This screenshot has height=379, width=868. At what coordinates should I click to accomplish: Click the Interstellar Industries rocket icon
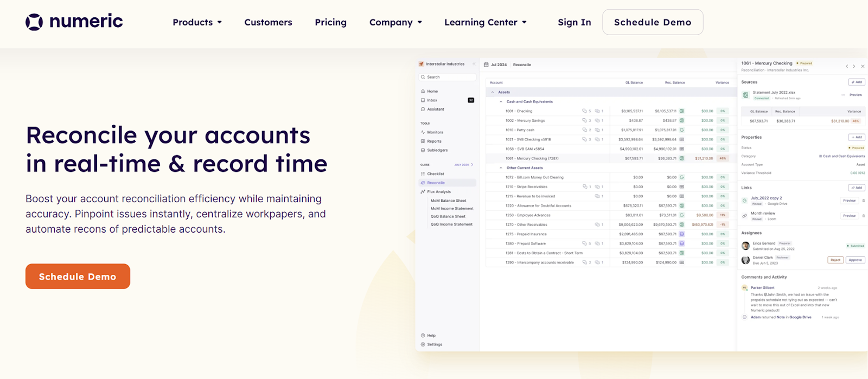click(422, 64)
